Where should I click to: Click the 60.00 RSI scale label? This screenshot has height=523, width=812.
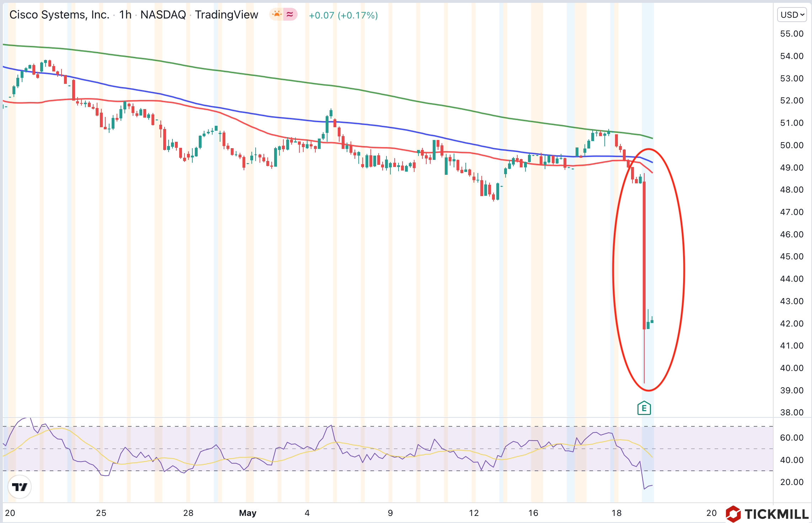coord(791,438)
